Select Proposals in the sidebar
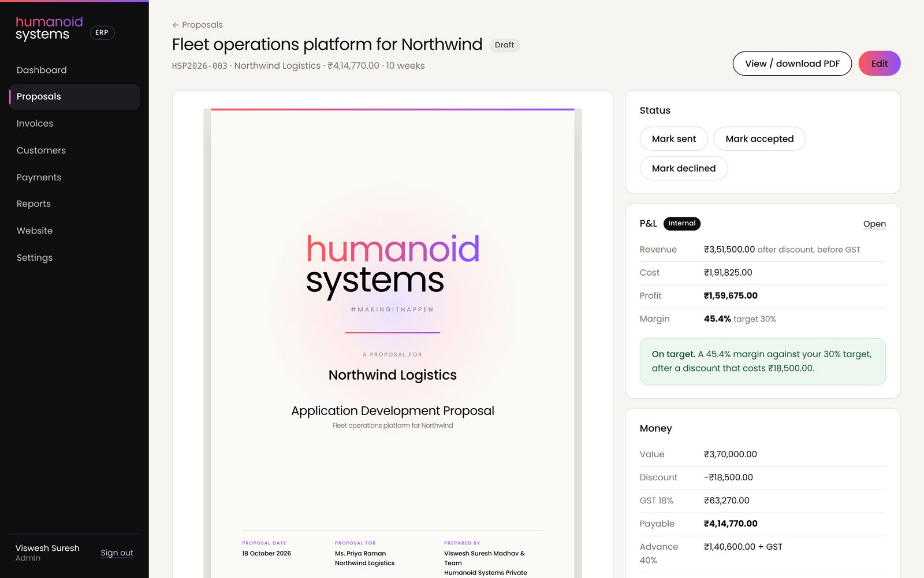 (74, 97)
